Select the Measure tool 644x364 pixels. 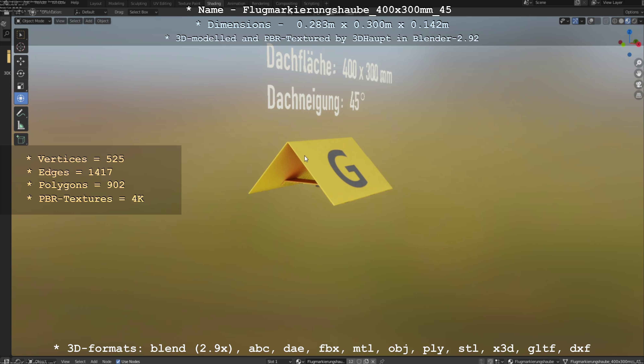pyautogui.click(x=21, y=125)
